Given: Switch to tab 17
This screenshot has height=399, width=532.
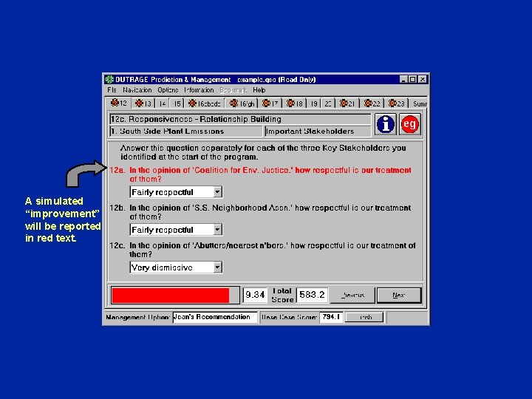Looking at the screenshot, I should pyautogui.click(x=270, y=103).
